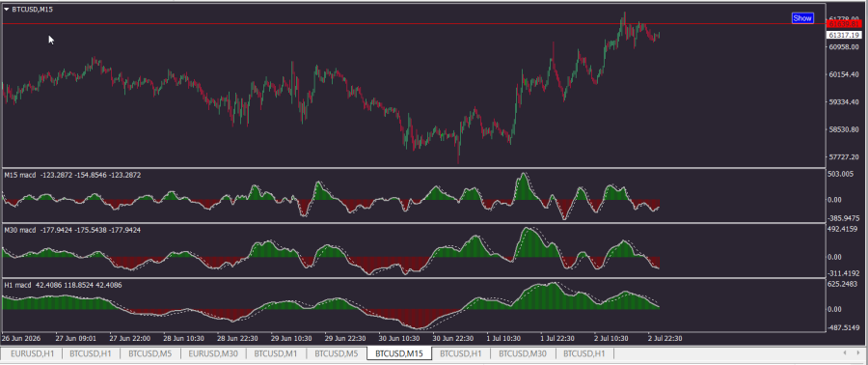This screenshot has width=868, height=365.
Task: Click the 492.4159 MACD scale value
Action: coord(844,229)
